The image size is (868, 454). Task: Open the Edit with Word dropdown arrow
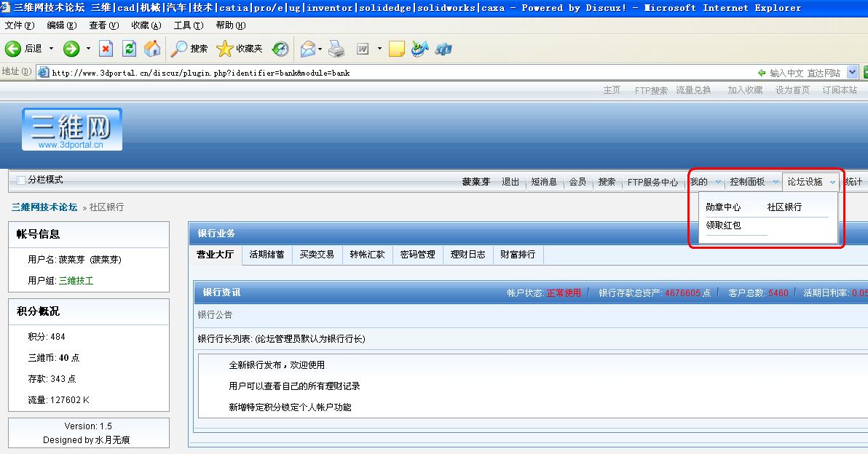coord(379,49)
